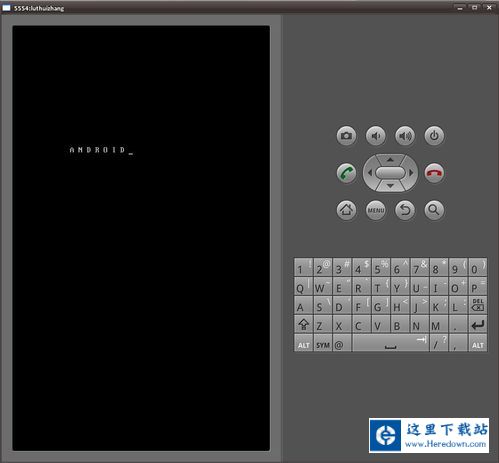Click the B key
Image resolution: width=499 pixels, height=463 pixels.
coord(400,324)
